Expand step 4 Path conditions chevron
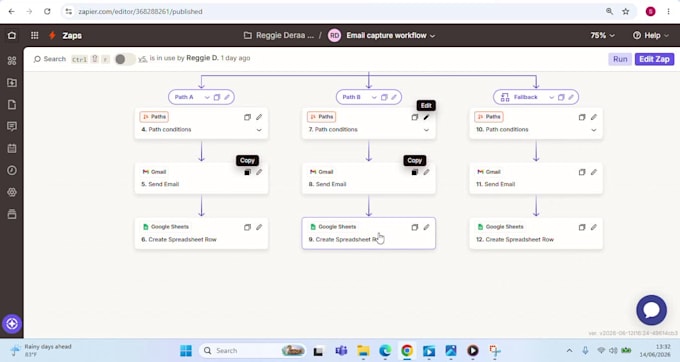Image resolution: width=680 pixels, height=362 pixels. [259, 130]
